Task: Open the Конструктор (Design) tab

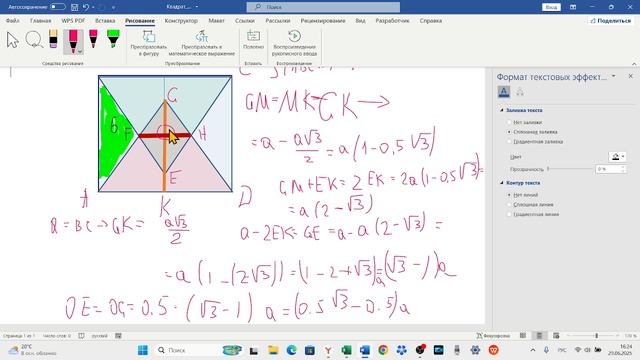Action: (181, 20)
